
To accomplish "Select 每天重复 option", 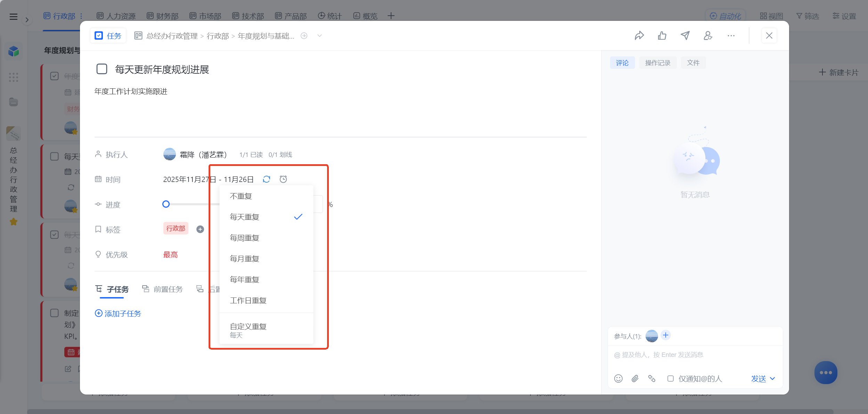I will (x=266, y=217).
